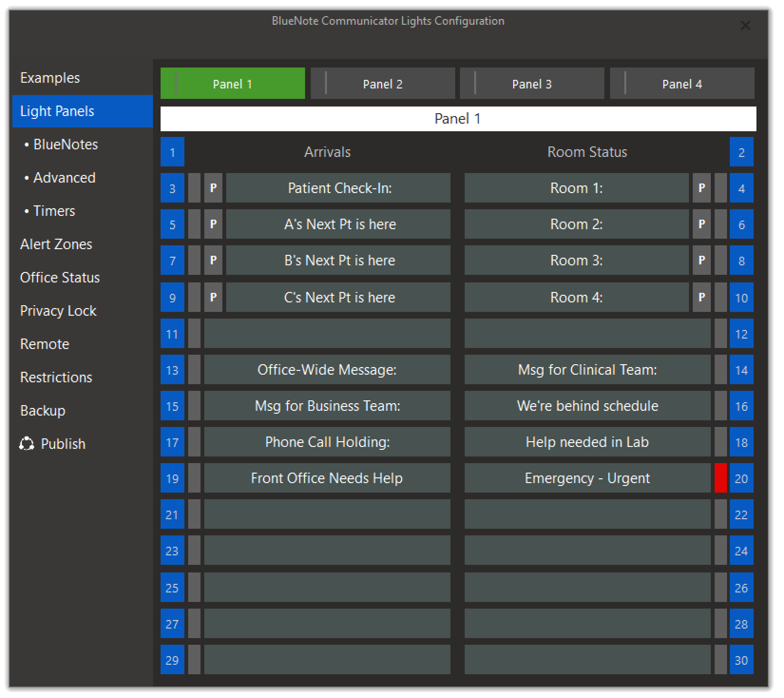
Task: Toggle the P marker beside Room 1
Action: point(702,188)
